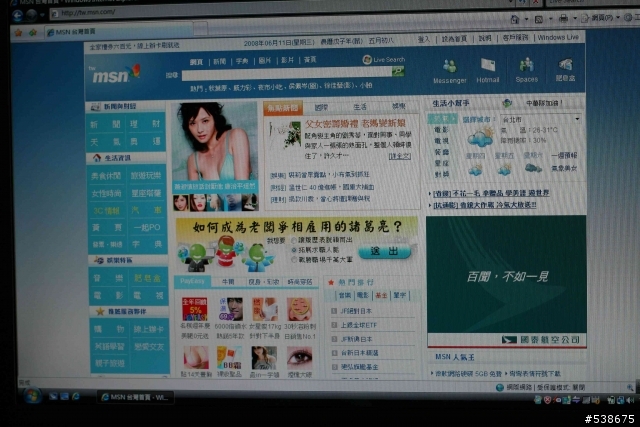640x427 pixels.
Task: Click the IE forward arrow button
Action: (x=31, y=16)
